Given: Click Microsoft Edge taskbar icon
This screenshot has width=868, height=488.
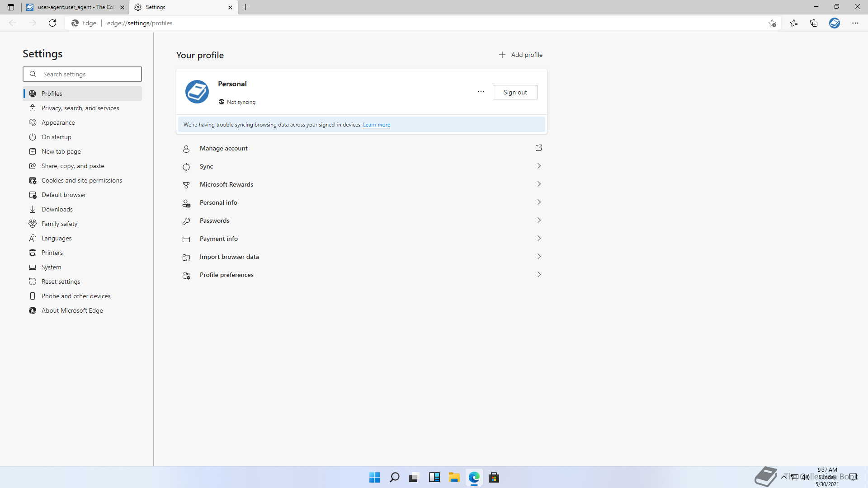Looking at the screenshot, I should pos(474,477).
